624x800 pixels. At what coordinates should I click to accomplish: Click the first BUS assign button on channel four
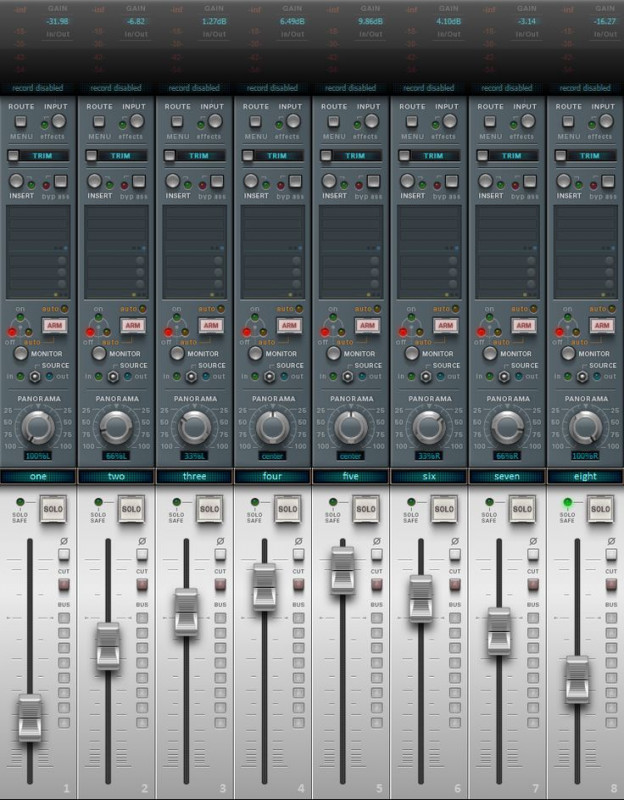(298, 619)
